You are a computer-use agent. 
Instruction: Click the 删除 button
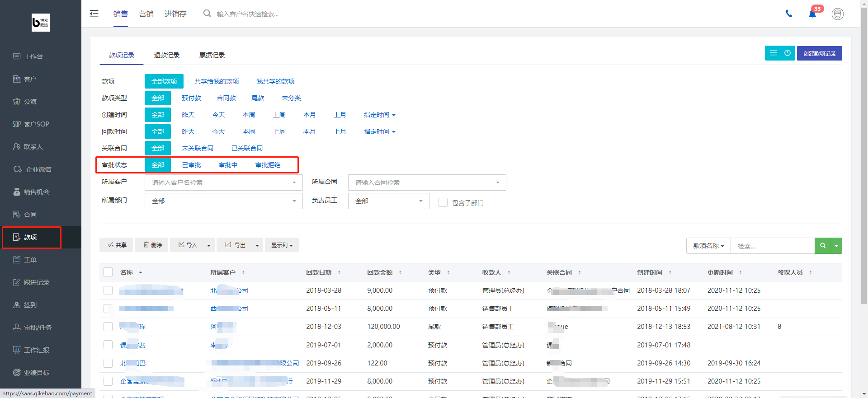(x=152, y=245)
